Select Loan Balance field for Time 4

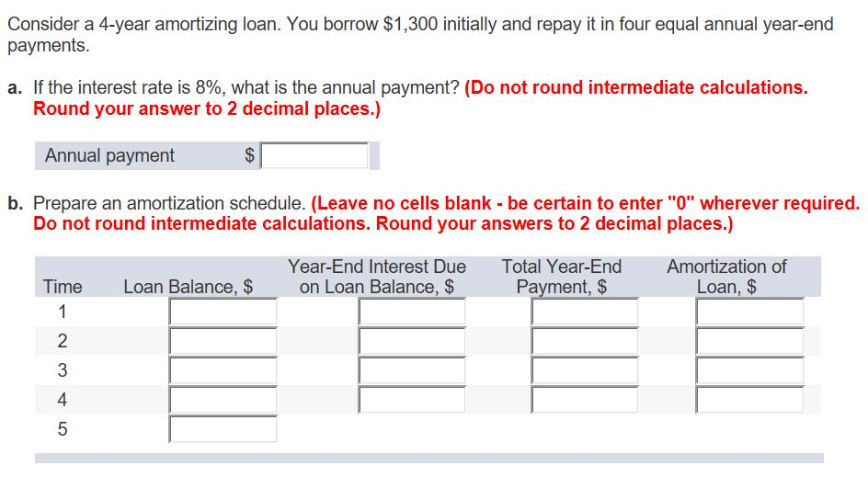[223, 400]
